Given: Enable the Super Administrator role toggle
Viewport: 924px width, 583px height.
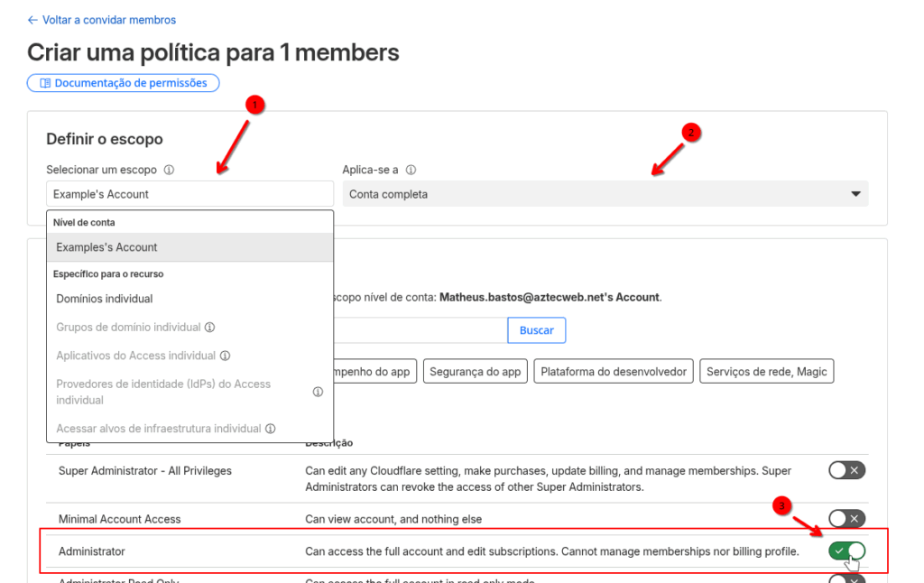Looking at the screenshot, I should coord(846,470).
